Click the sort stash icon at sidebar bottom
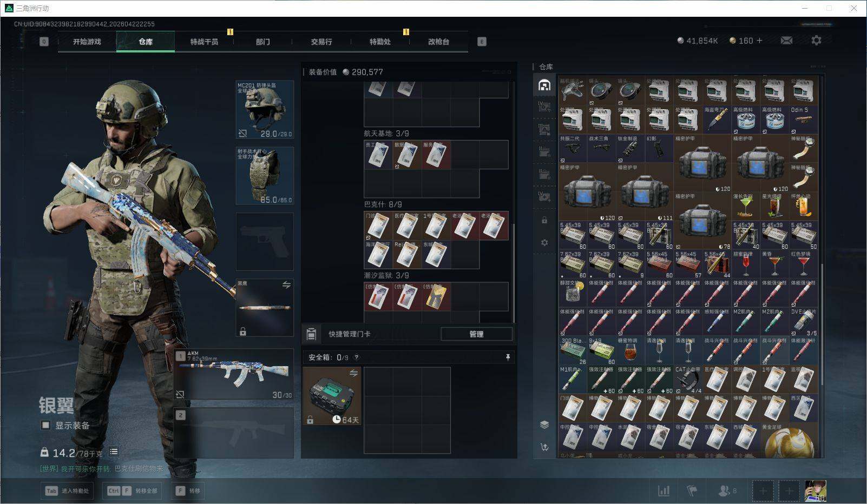 544,447
